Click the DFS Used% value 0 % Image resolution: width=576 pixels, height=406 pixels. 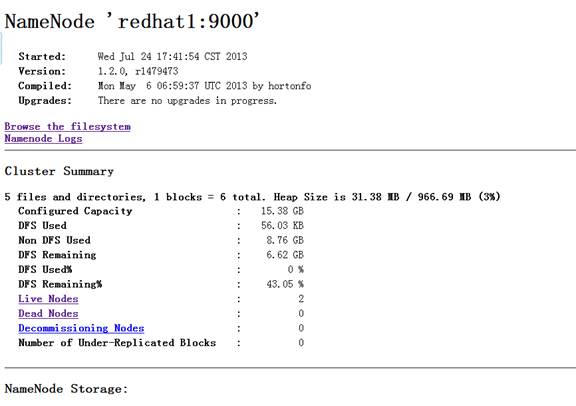[x=296, y=270]
